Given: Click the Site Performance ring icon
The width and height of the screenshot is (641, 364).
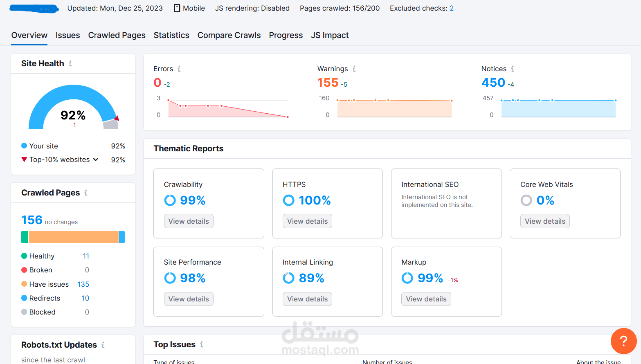Looking at the screenshot, I should (x=170, y=278).
